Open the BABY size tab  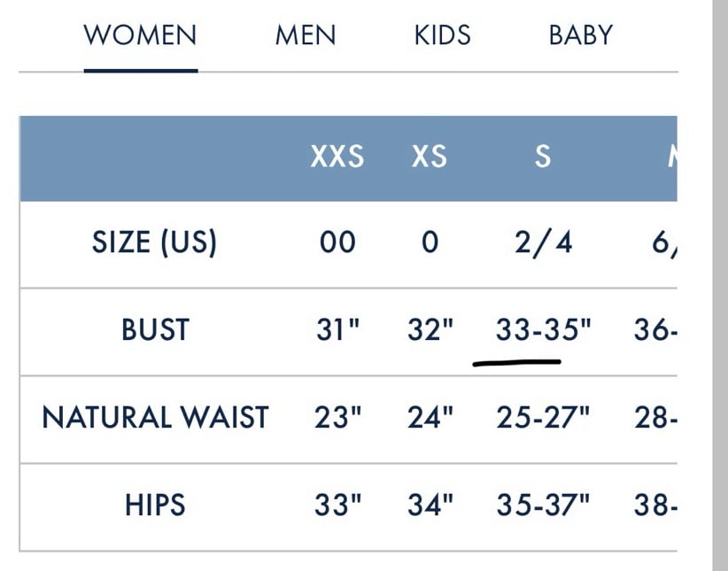(x=581, y=35)
